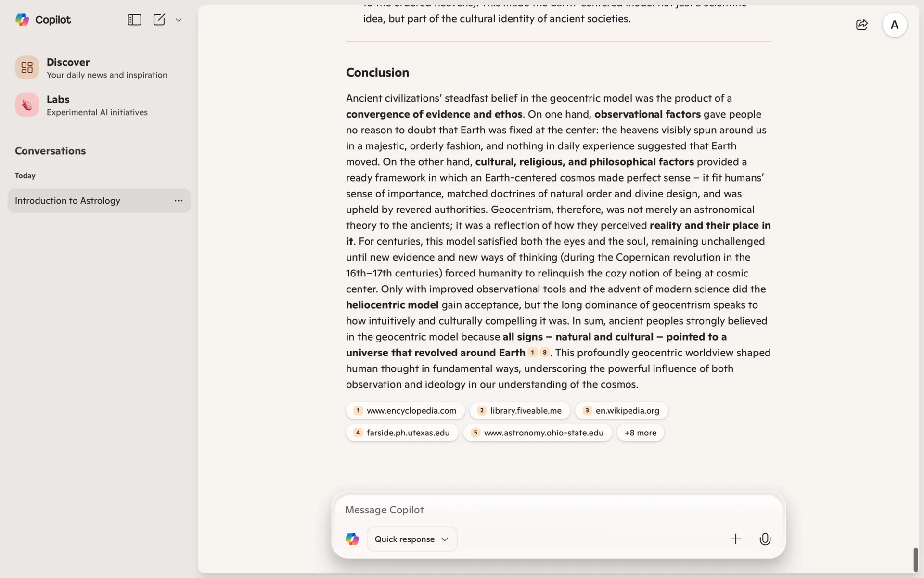The height and width of the screenshot is (578, 924).
Task: Open options for Introduction to Astrology conversation
Action: coord(179,201)
